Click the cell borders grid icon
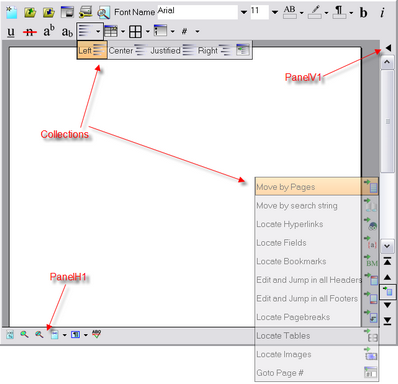Viewport: 398px width, 384px height. 135,32
